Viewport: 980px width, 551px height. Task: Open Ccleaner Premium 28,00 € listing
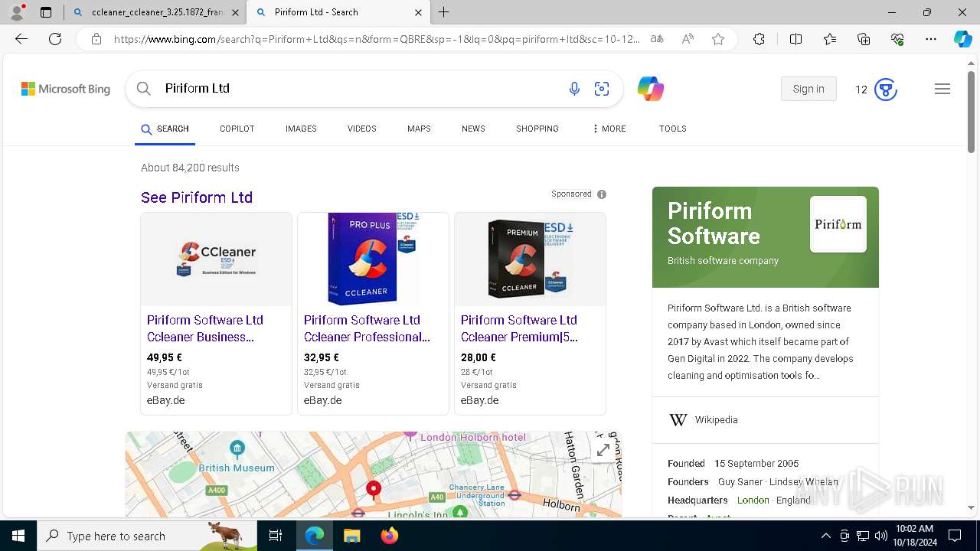pyautogui.click(x=519, y=328)
